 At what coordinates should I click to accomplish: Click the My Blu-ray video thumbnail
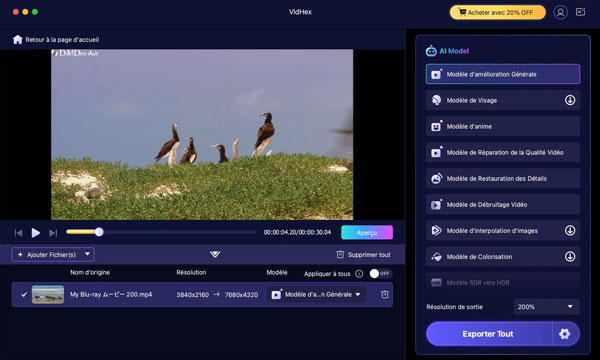[48, 295]
